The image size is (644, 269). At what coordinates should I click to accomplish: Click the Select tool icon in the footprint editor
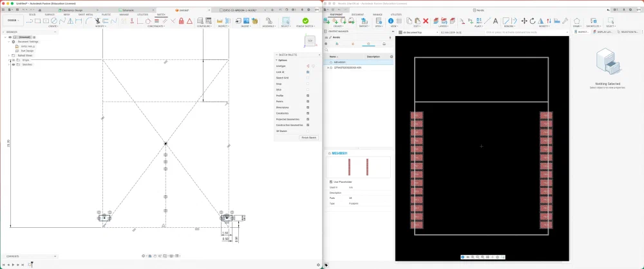pyautogui.click(x=611, y=21)
